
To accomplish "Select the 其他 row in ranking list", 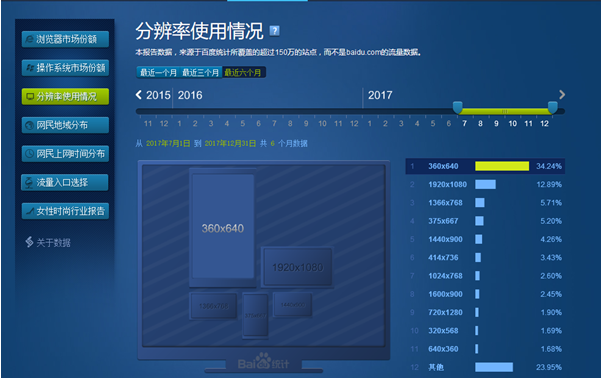I will pos(485,367).
